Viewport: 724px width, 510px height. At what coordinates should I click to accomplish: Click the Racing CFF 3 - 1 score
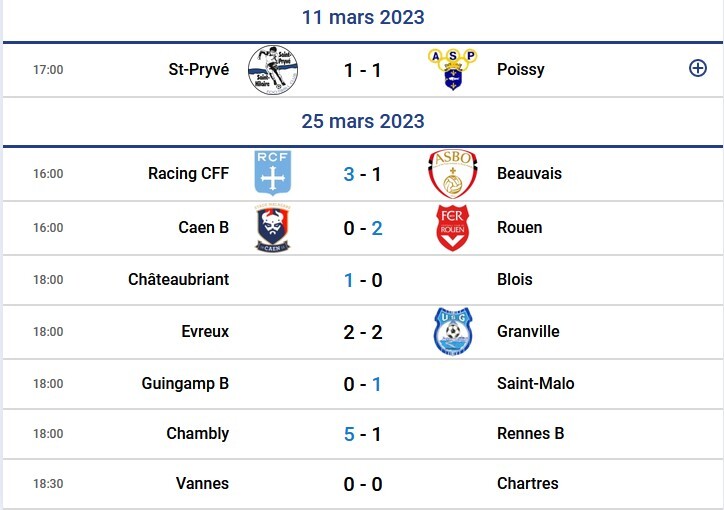coord(363,174)
